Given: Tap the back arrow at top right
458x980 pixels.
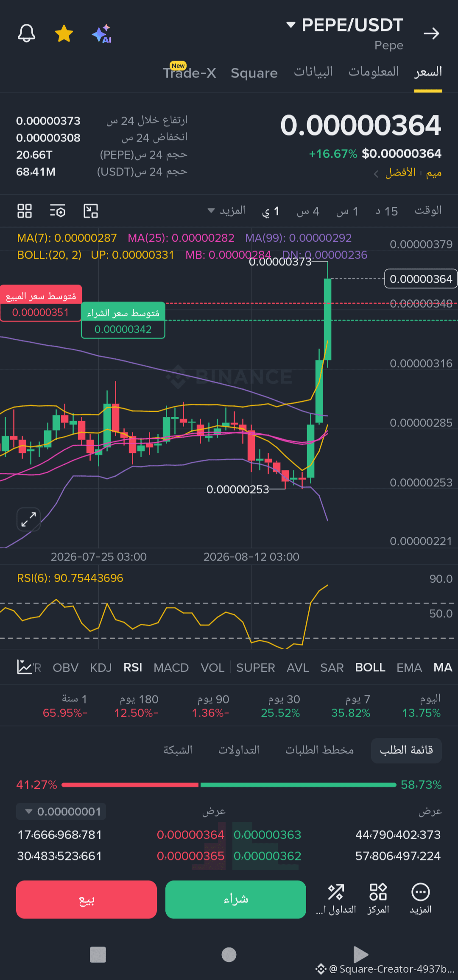Looking at the screenshot, I should 431,33.
